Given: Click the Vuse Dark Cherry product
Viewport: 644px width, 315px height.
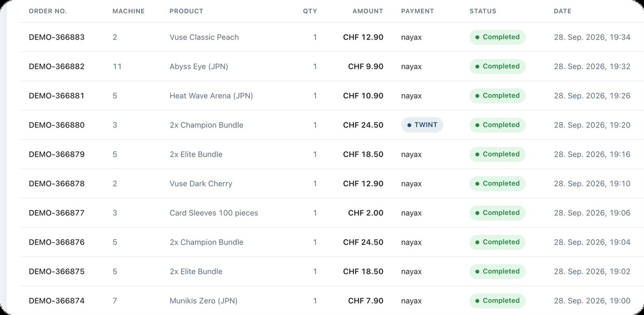Looking at the screenshot, I should point(201,184).
